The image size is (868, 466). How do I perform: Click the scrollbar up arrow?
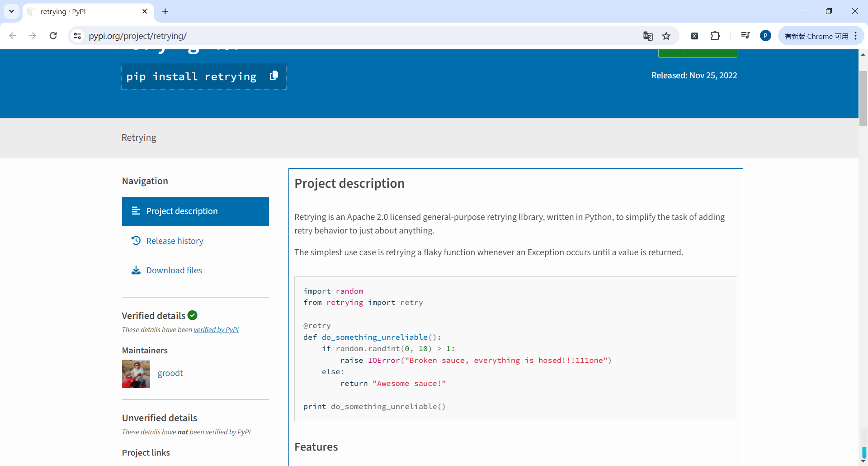coord(863,54)
